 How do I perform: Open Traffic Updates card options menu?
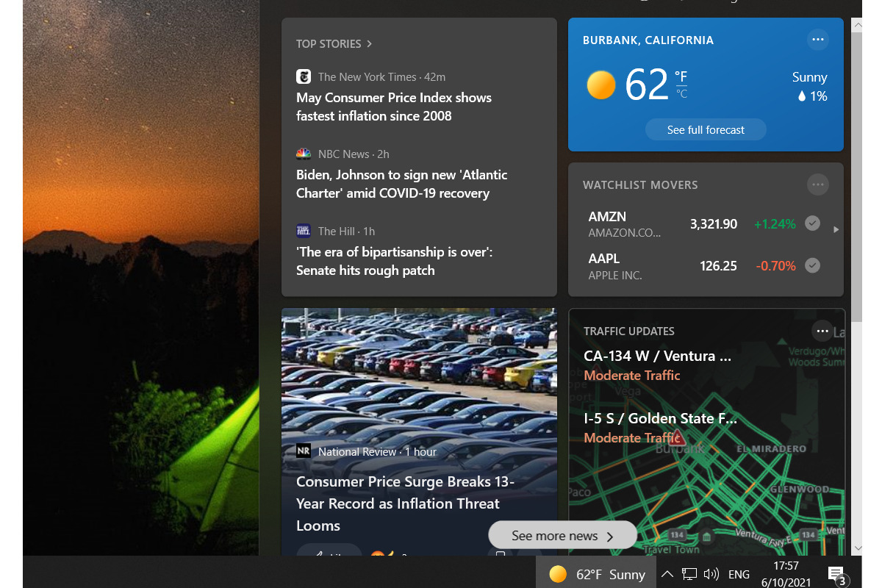822,331
